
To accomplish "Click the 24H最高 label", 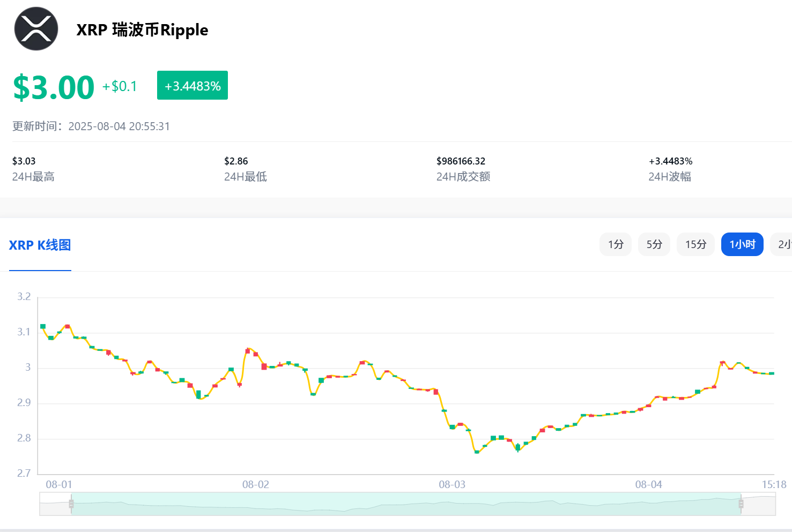I will coord(33,177).
